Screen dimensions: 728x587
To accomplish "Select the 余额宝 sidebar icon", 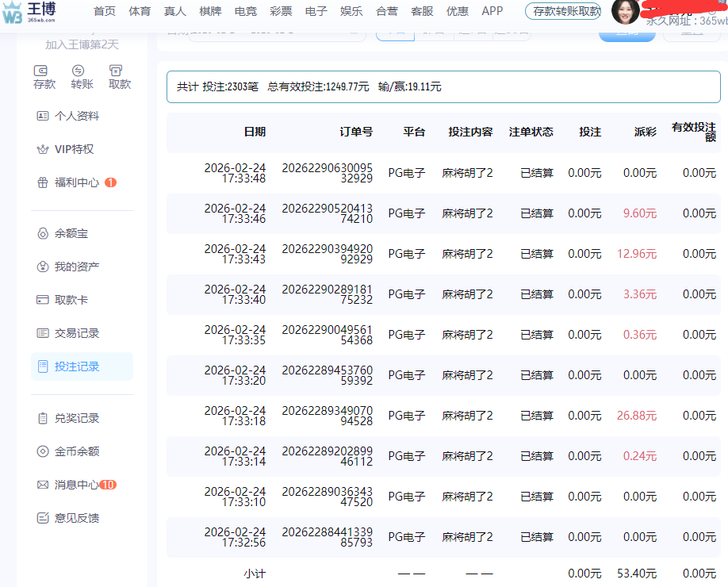I will click(x=41, y=234).
